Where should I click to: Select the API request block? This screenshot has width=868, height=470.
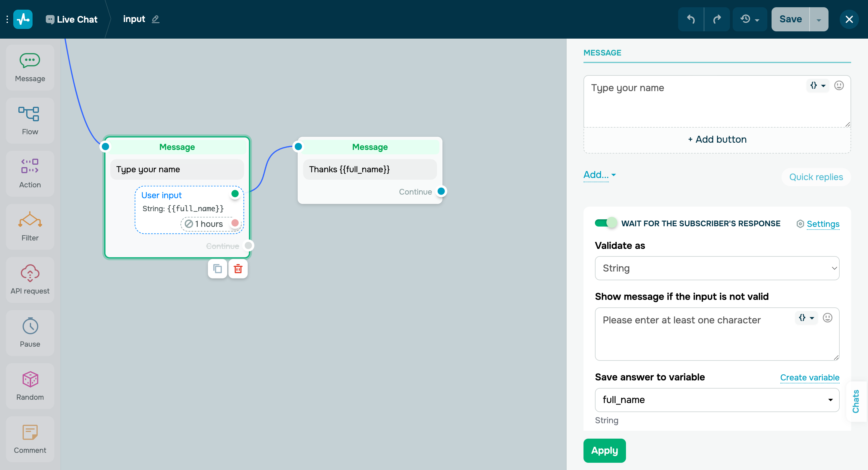click(30, 280)
